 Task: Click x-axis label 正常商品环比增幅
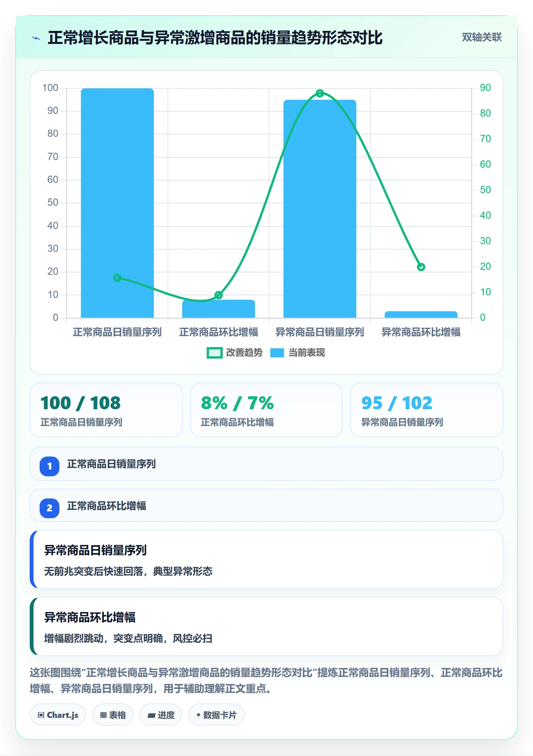(x=219, y=332)
